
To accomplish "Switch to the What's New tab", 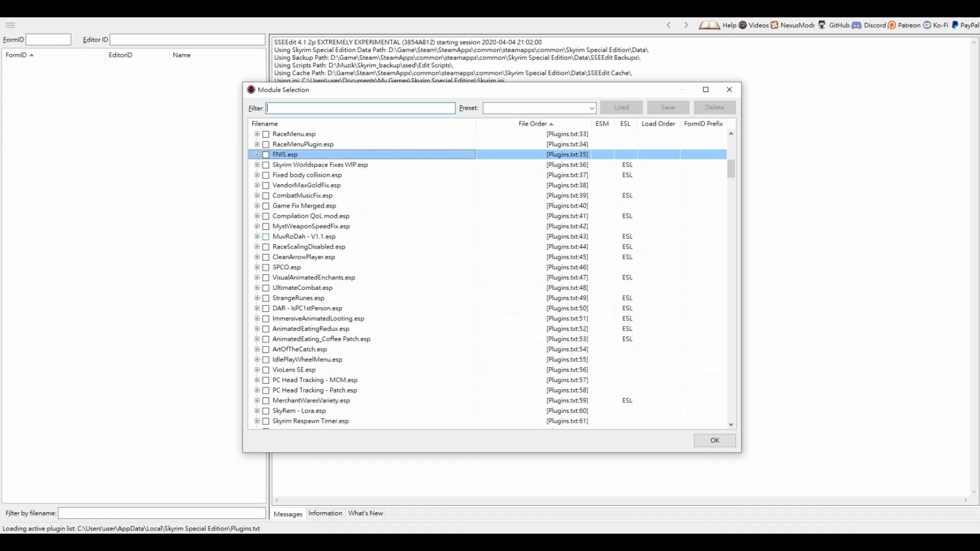I will coord(365,513).
